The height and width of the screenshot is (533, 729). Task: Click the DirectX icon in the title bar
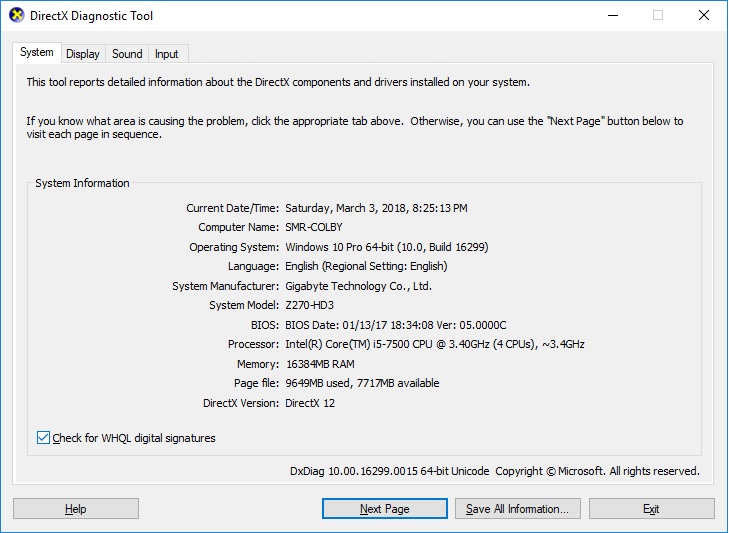[16, 16]
